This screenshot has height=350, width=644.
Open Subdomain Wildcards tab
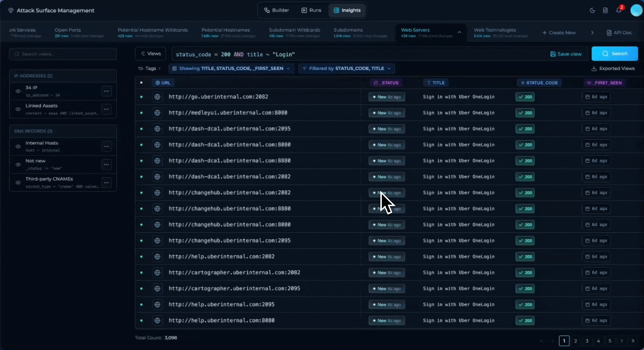tap(294, 33)
